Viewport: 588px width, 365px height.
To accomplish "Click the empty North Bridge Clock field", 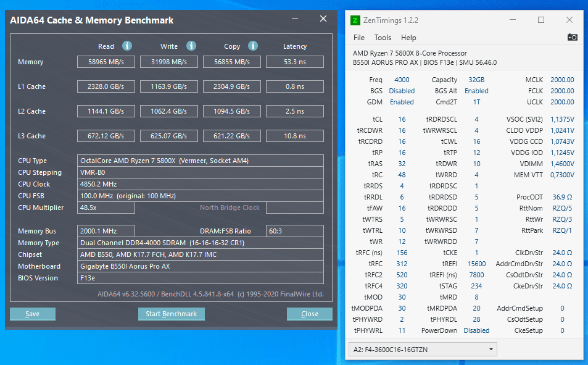I will (x=295, y=208).
